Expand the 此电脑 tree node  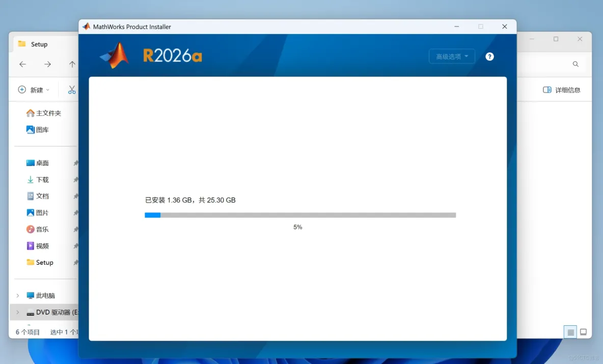[18, 296]
